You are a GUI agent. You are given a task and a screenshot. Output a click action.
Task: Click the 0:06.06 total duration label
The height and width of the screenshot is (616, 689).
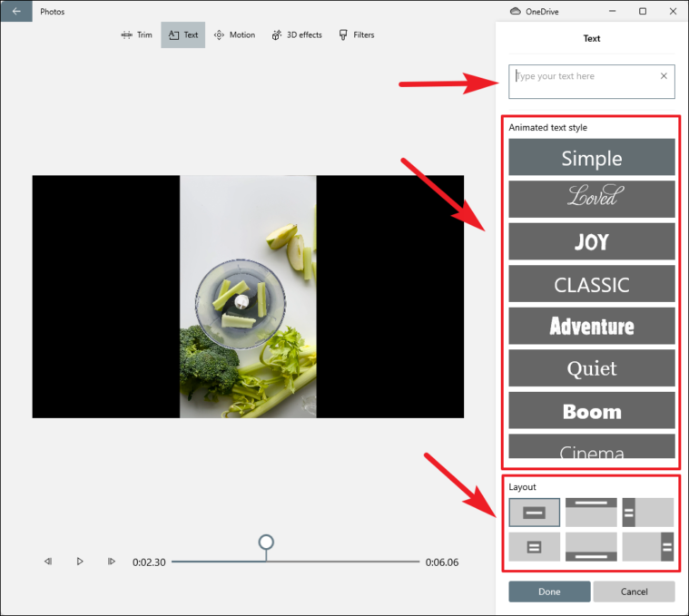pyautogui.click(x=441, y=562)
